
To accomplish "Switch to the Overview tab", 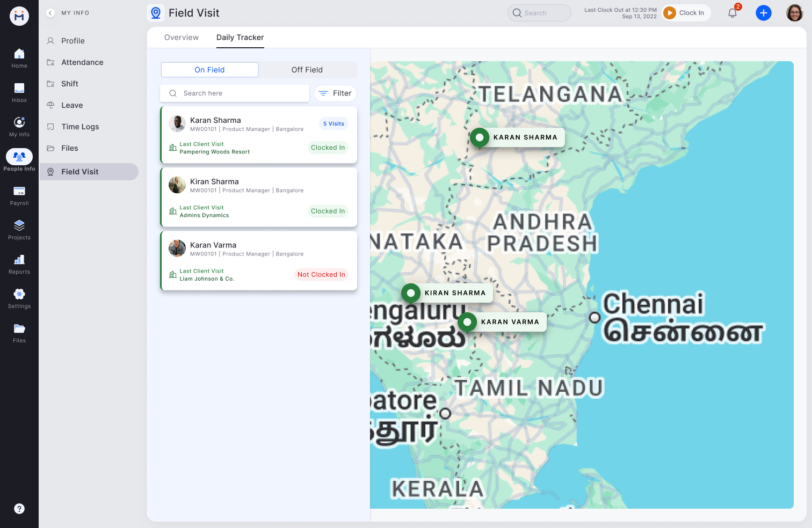I will [181, 37].
